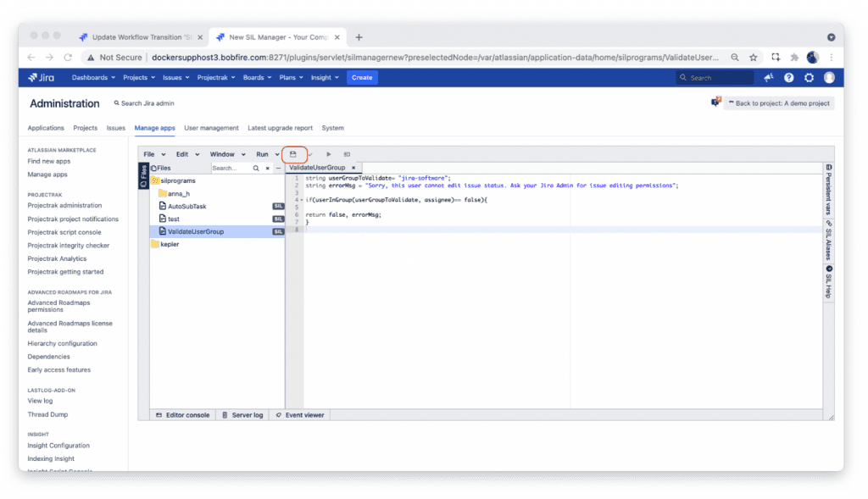The height and width of the screenshot is (499, 868).
Task: Open browser extensions puzzle icon
Action: pyautogui.click(x=794, y=57)
